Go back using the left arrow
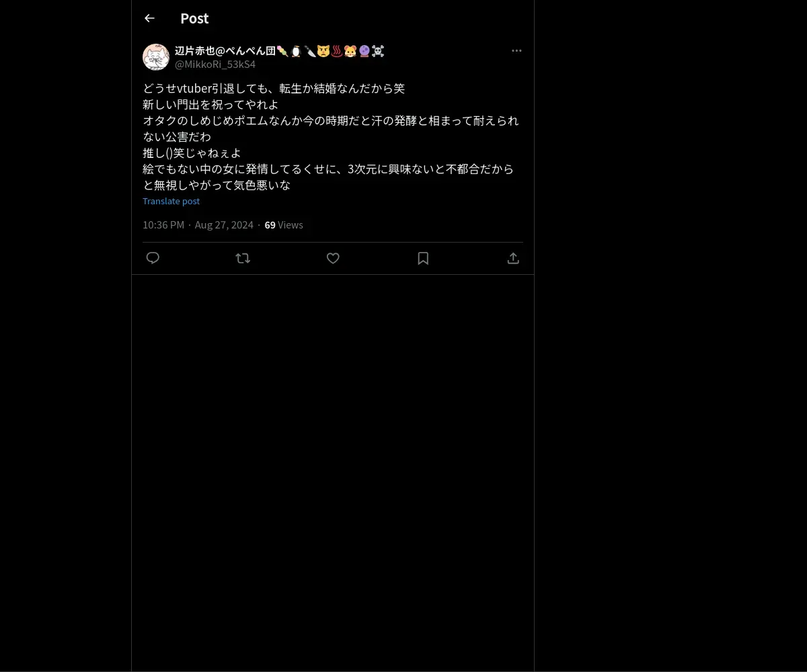This screenshot has width=807, height=672. pyautogui.click(x=149, y=18)
